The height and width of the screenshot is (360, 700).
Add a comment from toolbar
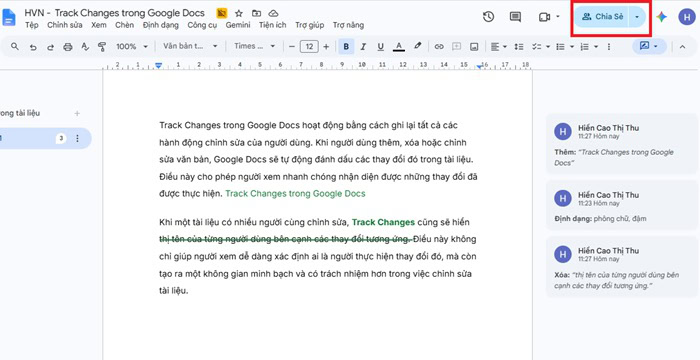point(456,46)
